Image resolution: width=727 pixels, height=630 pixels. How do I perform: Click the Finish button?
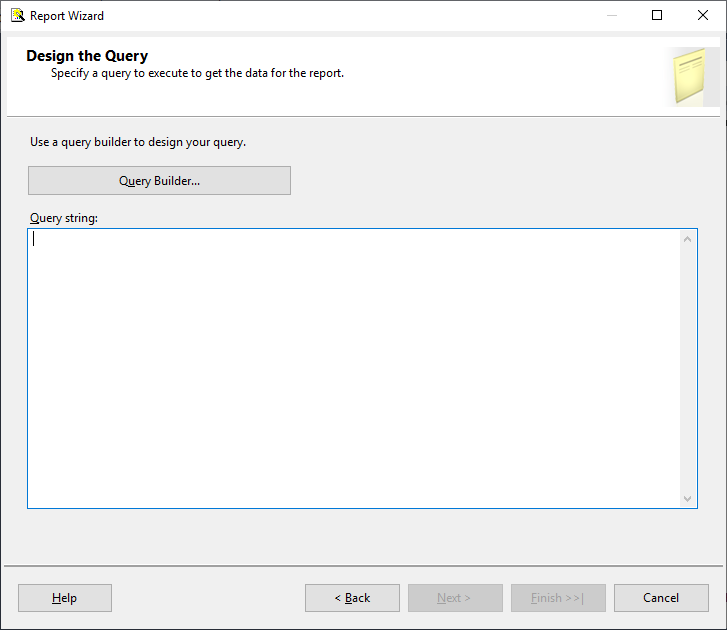[558, 598]
